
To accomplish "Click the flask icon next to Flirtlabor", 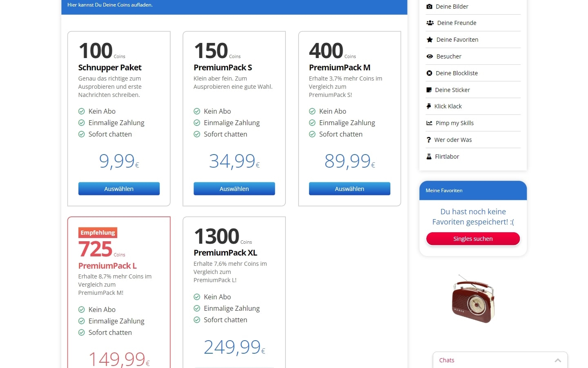I will tap(429, 156).
